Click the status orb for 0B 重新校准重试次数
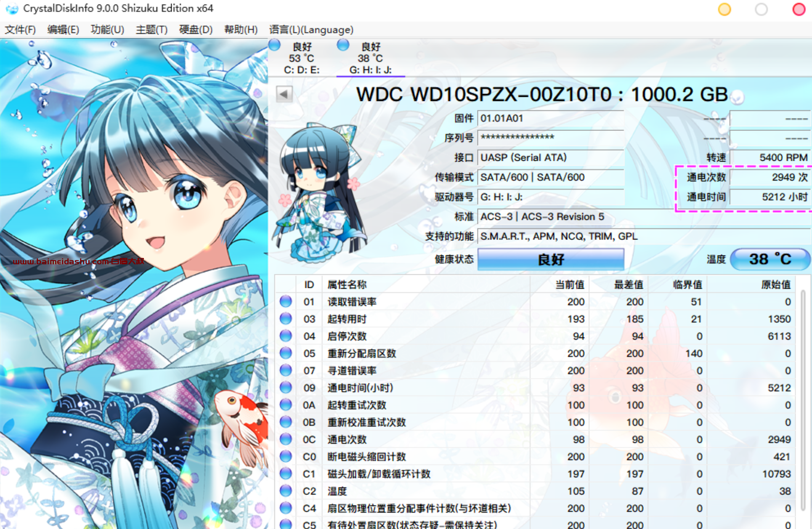The width and height of the screenshot is (812, 529). 286,422
